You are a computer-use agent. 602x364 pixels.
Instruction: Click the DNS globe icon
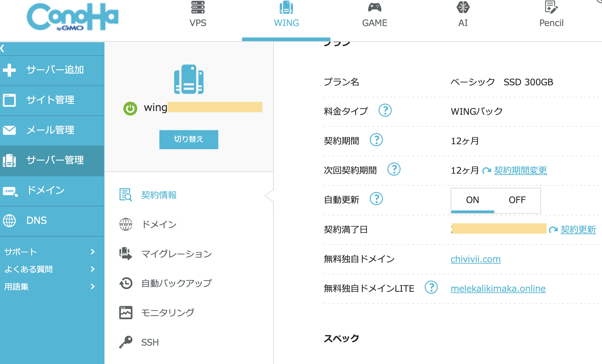pos(9,220)
